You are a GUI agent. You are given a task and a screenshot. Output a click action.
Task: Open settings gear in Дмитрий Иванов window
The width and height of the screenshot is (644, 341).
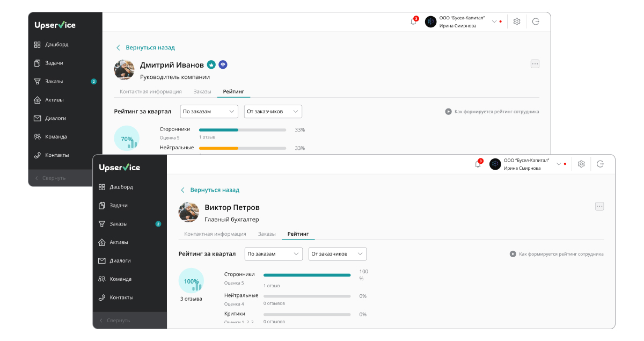[517, 21]
